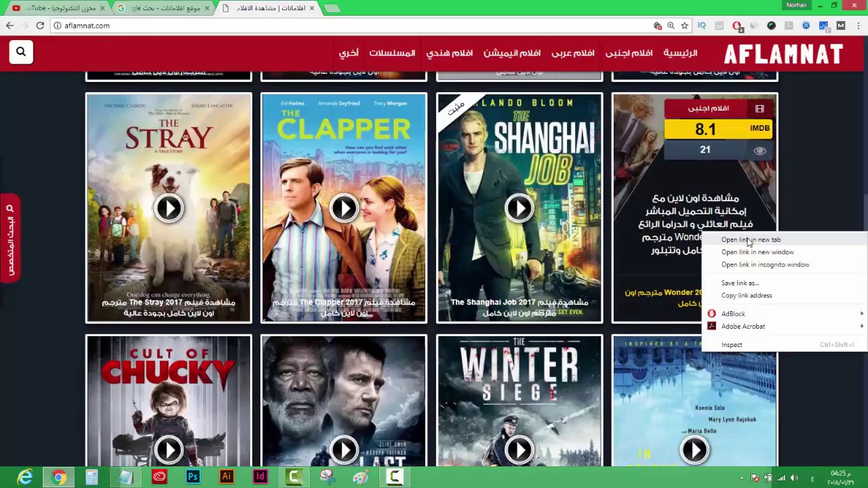Open Paint from the taskbar

361,477
